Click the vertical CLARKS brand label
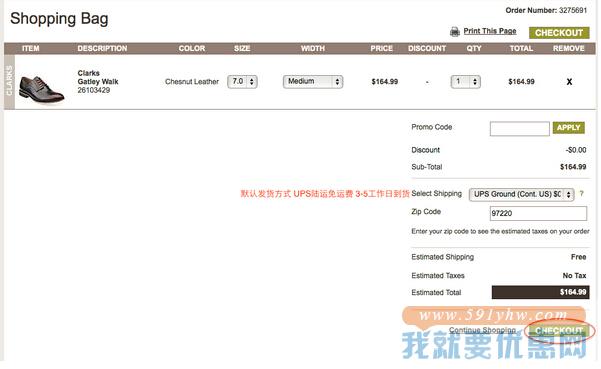 9,82
